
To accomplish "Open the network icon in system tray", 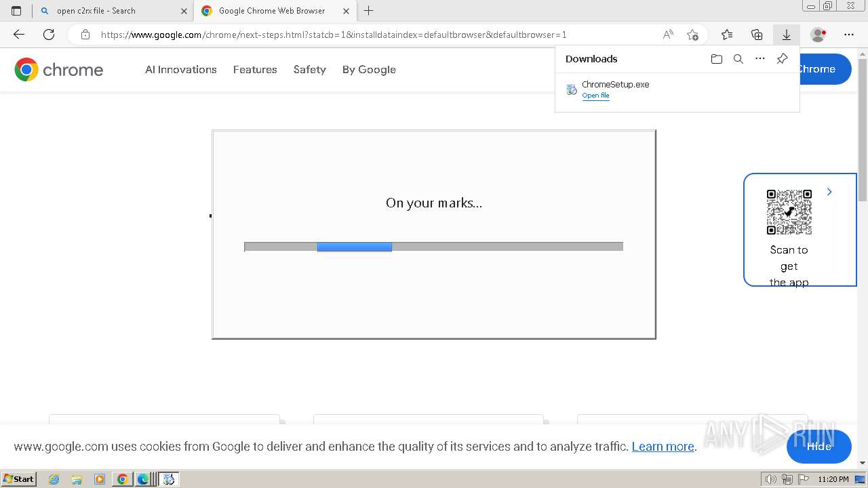I will click(x=787, y=479).
